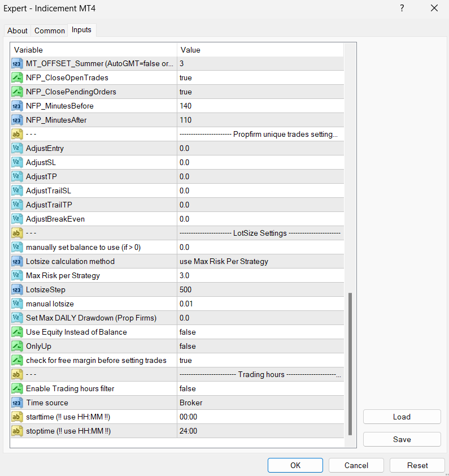Toggle the Enable Trading hours filter value
The height and width of the screenshot is (476, 449).
[x=260, y=388]
